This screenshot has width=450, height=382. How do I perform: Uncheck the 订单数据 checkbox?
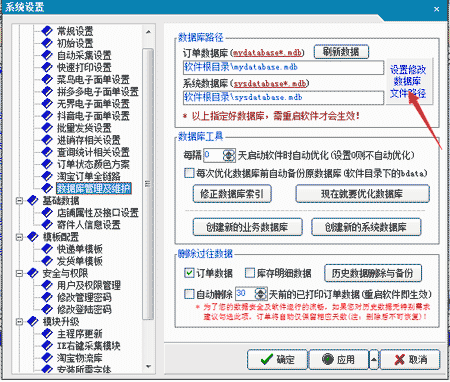[189, 273]
